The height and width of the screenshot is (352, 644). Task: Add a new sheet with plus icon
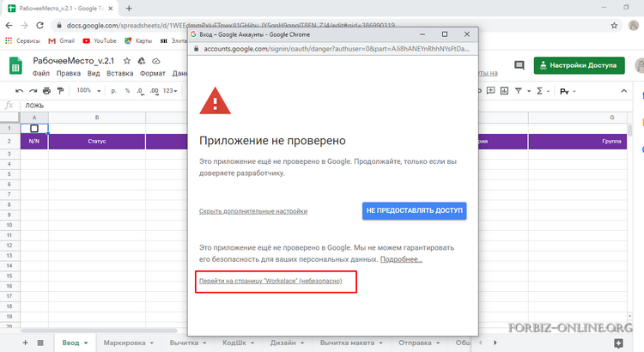[x=25, y=343]
